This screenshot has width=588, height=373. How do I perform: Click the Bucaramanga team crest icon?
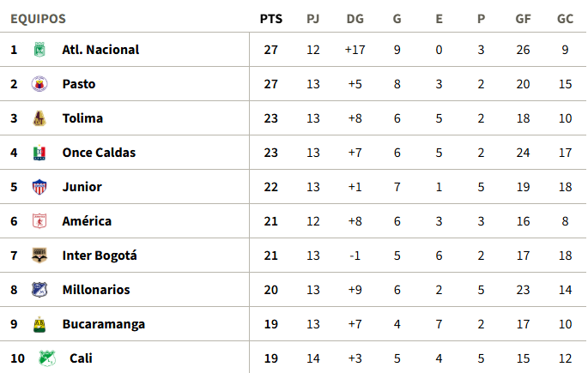pyautogui.click(x=39, y=324)
